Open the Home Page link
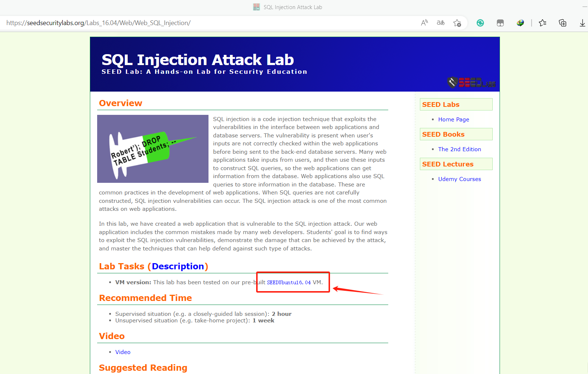The width and height of the screenshot is (588, 374). tap(453, 119)
